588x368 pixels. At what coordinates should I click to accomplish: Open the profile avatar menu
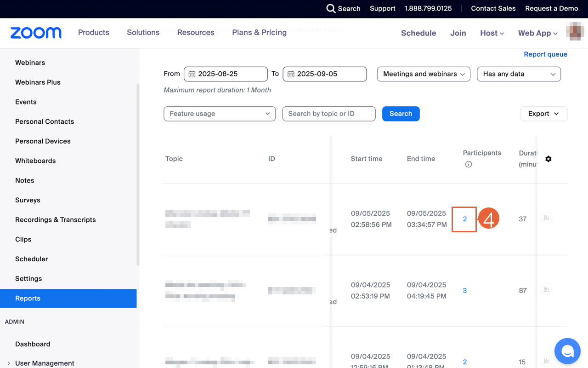pos(575,33)
